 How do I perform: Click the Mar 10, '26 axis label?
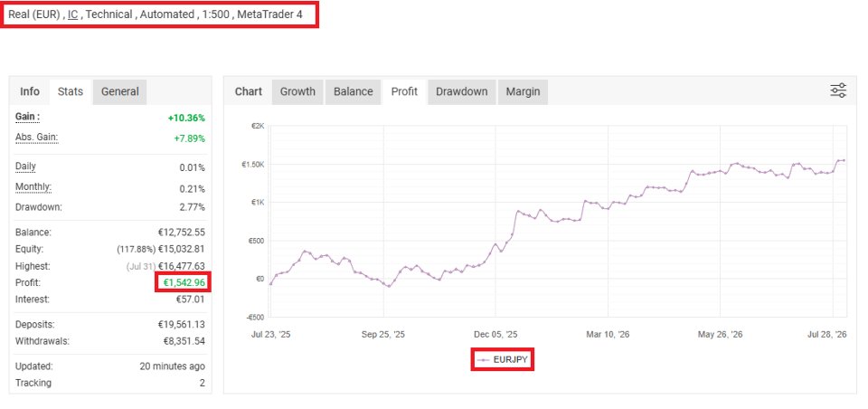point(608,334)
